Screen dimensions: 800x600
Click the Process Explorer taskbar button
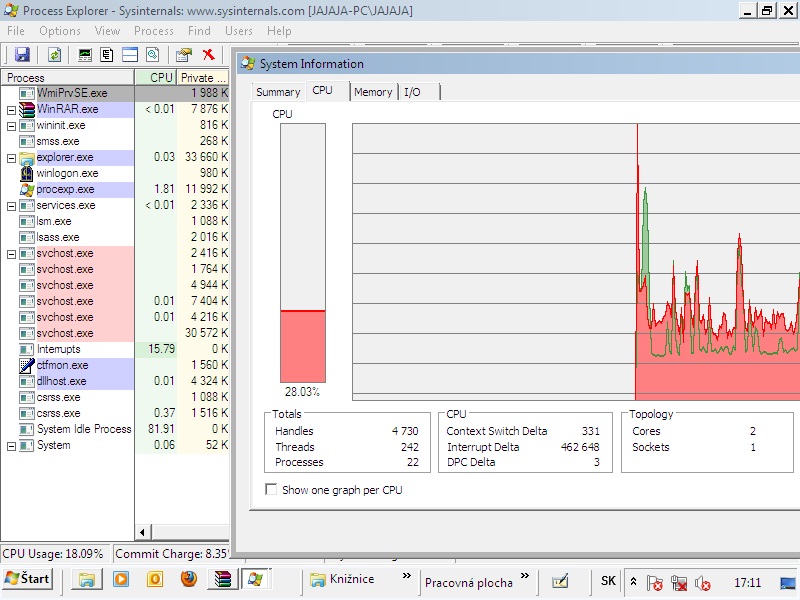(x=256, y=580)
